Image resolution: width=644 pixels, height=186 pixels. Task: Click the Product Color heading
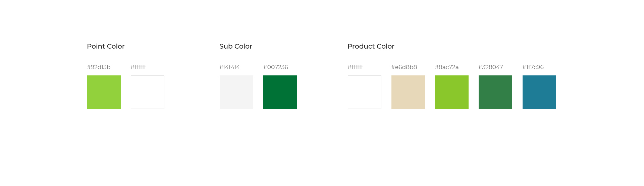pyautogui.click(x=371, y=46)
